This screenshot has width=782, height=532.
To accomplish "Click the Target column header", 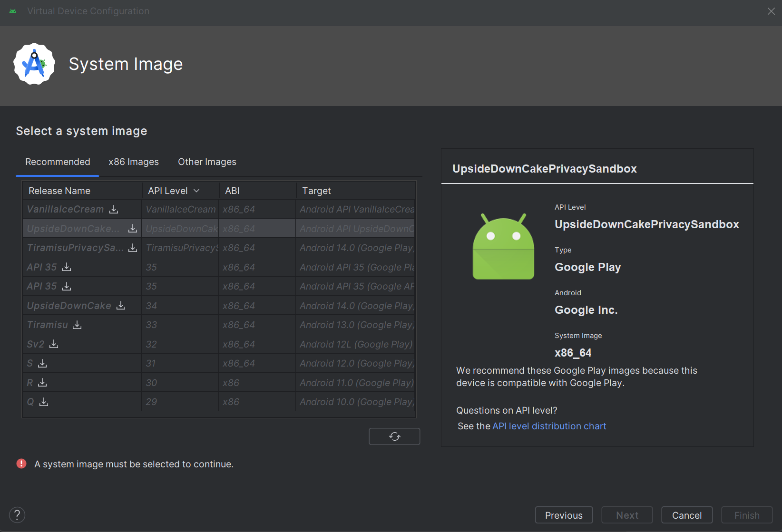I will (x=316, y=191).
